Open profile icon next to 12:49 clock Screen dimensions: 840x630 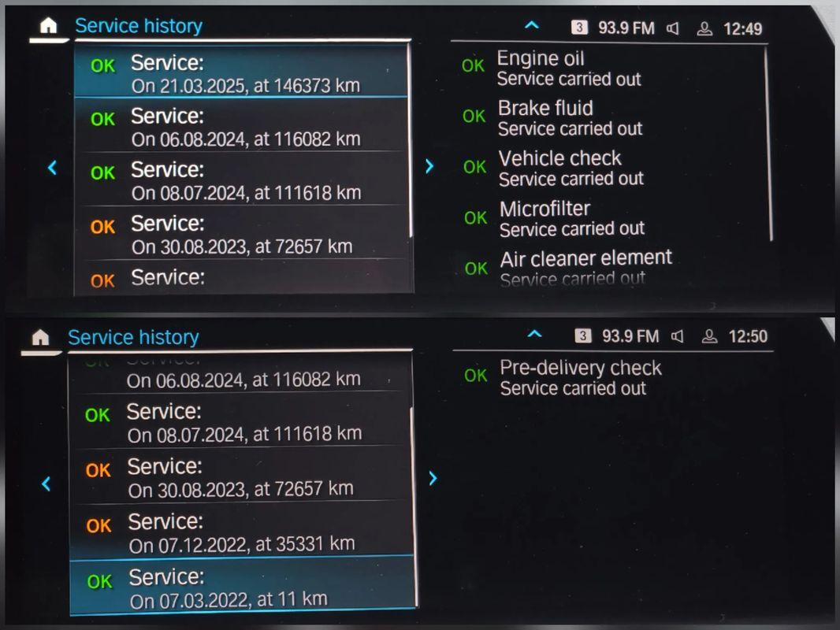[704, 28]
